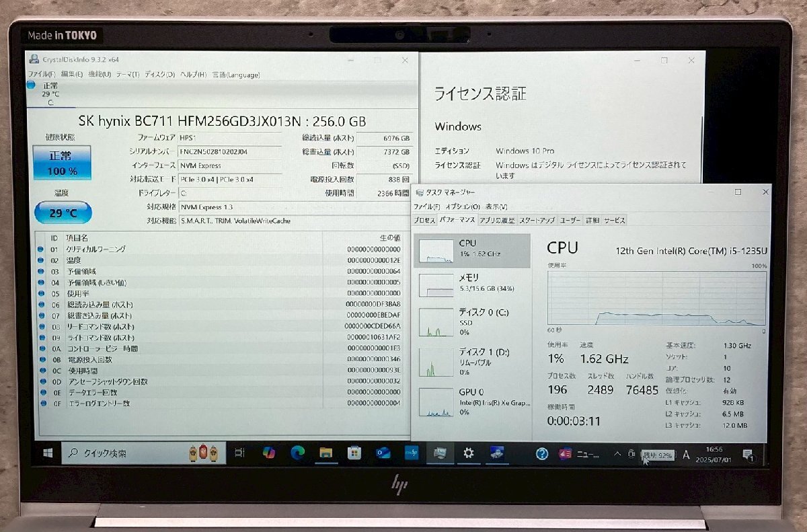807x532 pixels.
Task: Open 編集(E) menu in CrystalDiskInfo
Action: 72,75
